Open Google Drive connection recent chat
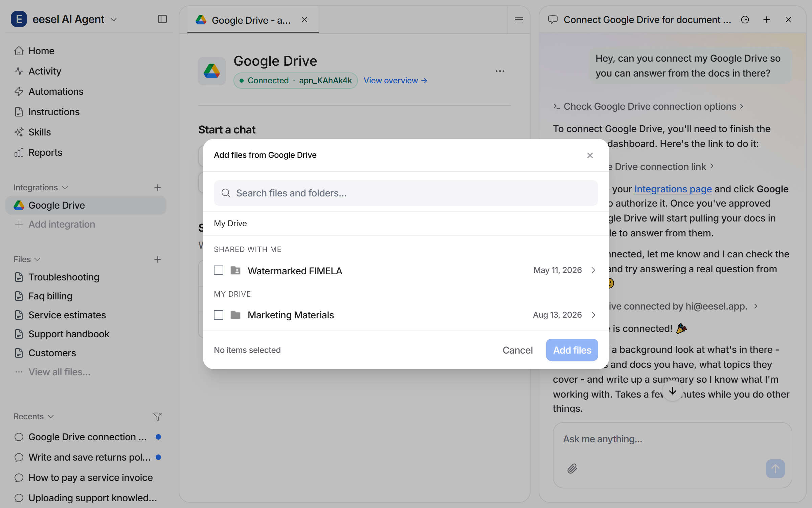This screenshot has width=812, height=508. point(86,437)
